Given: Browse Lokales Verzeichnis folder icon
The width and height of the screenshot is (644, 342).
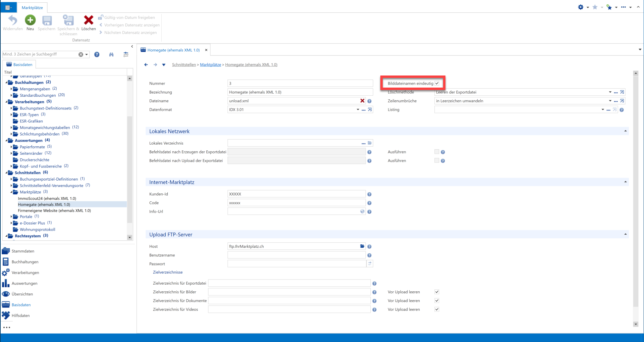Looking at the screenshot, I should (370, 143).
